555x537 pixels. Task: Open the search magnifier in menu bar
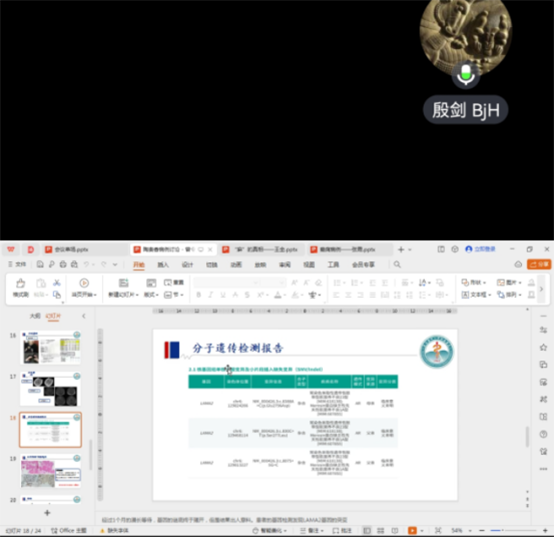tap(397, 264)
